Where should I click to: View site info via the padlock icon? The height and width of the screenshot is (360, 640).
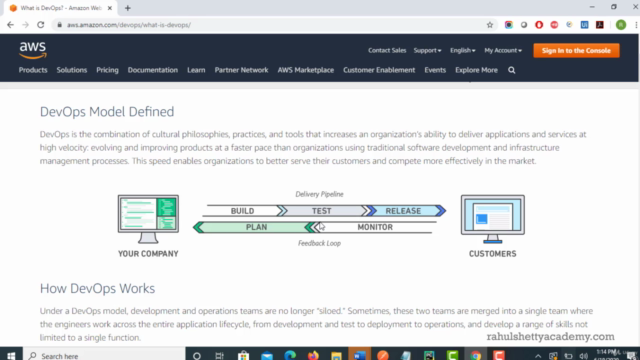click(x=60, y=25)
